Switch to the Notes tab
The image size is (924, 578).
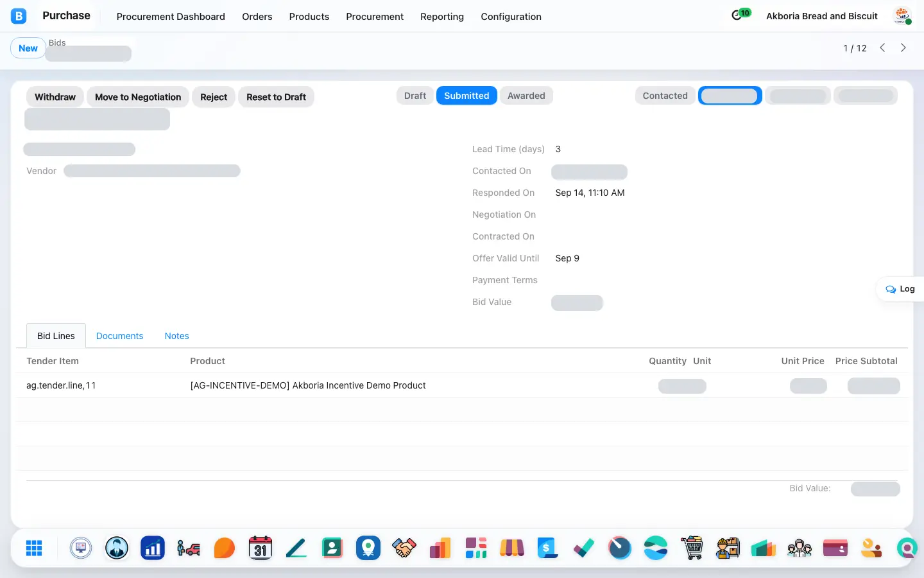[x=176, y=336]
